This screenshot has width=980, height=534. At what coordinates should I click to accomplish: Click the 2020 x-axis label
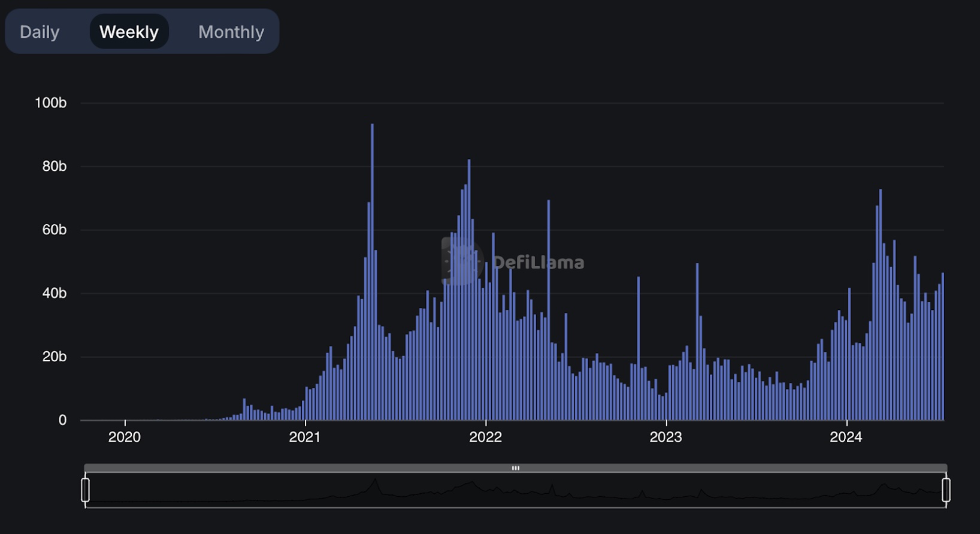pos(125,437)
